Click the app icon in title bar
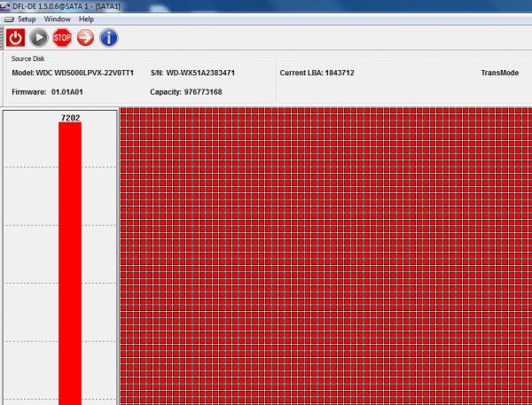Screen dimensions: 532x405 (4, 6)
